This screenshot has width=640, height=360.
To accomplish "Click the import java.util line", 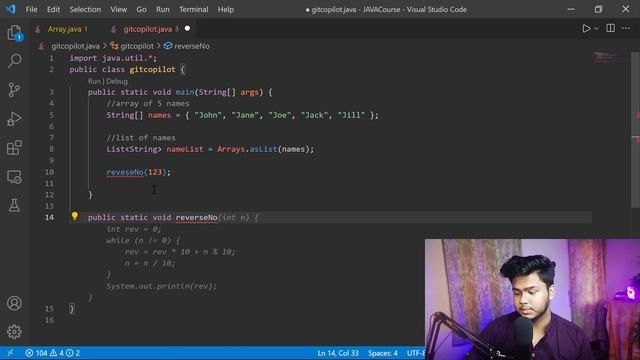I will 113,58.
